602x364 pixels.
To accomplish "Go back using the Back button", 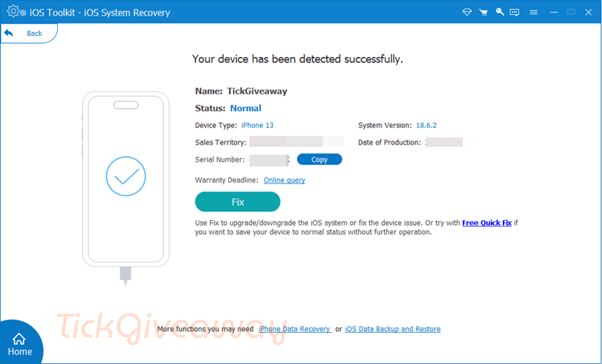I will [29, 34].
